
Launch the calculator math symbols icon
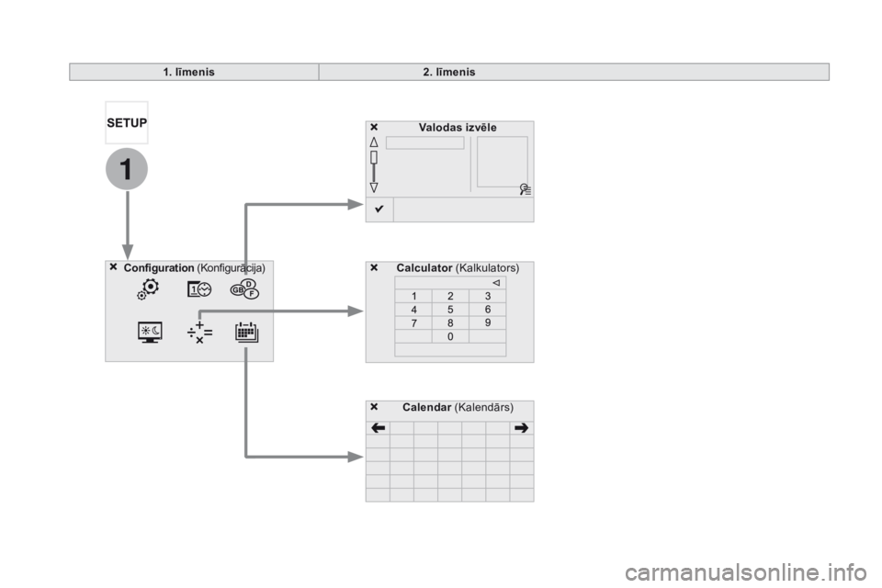click(196, 331)
